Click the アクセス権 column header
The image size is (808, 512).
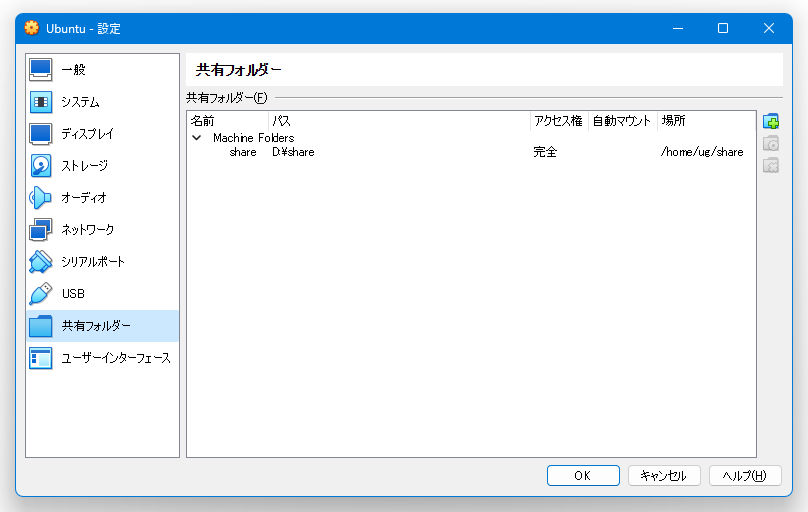(559, 121)
